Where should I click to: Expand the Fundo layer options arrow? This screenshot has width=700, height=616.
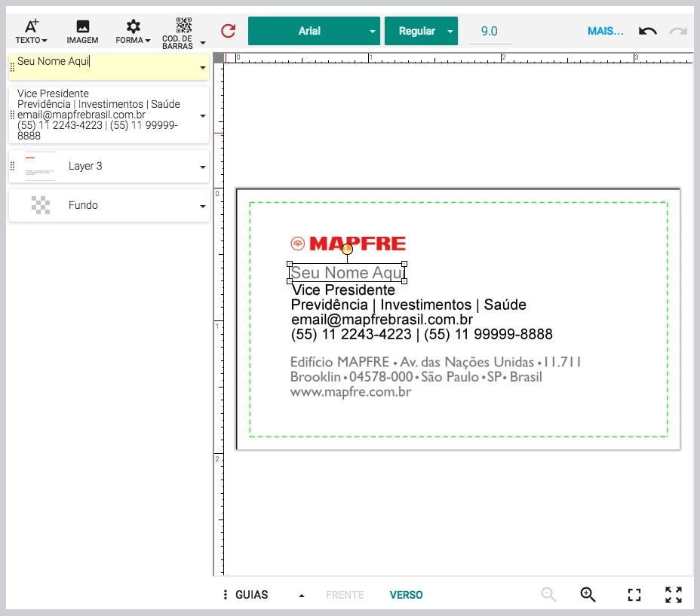203,207
